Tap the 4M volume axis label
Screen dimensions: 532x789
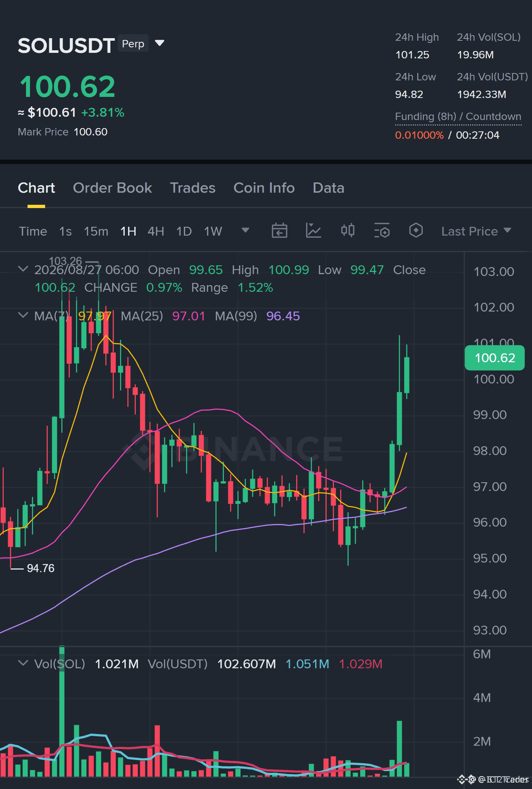482,698
